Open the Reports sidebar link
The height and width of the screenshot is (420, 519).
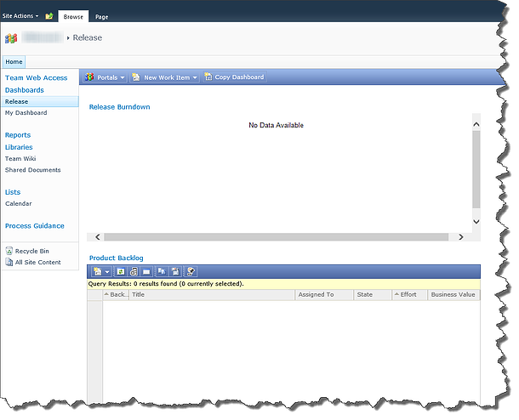click(x=18, y=135)
